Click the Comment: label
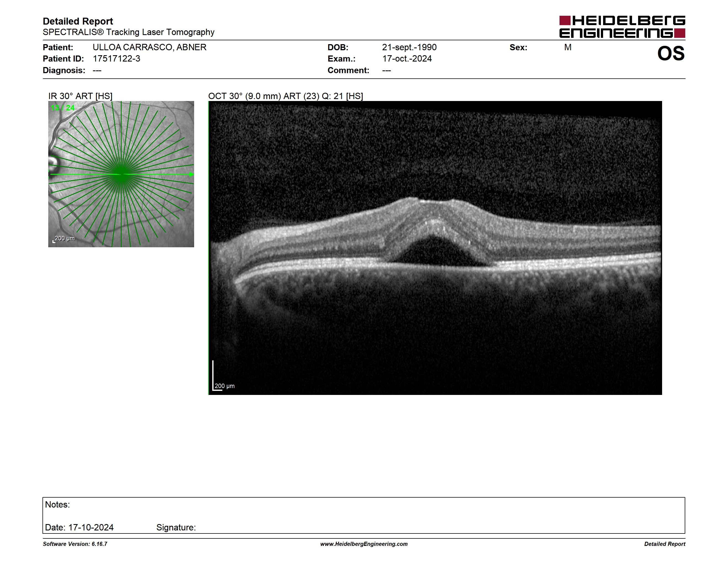 coord(348,70)
